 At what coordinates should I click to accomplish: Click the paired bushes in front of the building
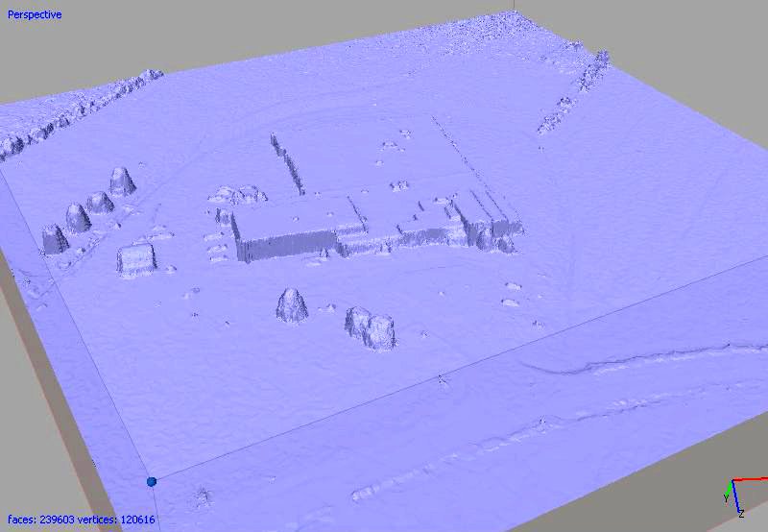point(372,327)
